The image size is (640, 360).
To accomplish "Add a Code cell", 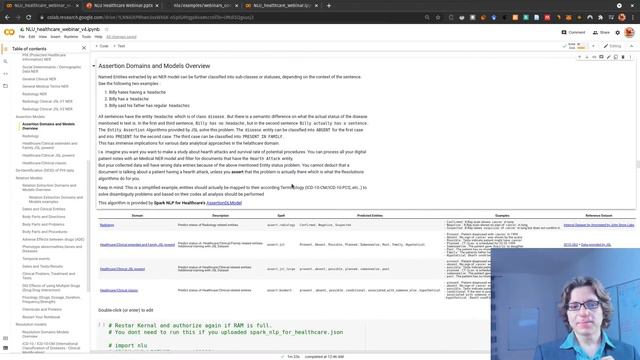I will click(102, 46).
